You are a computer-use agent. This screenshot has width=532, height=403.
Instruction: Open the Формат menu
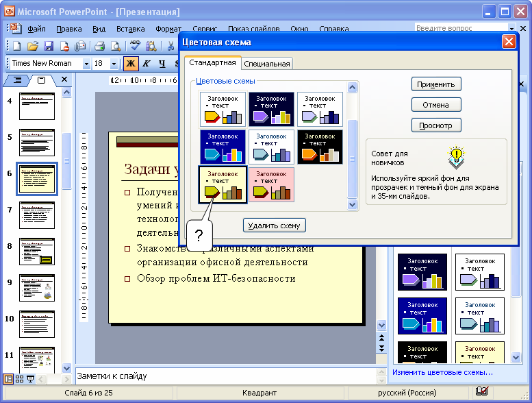pos(168,29)
